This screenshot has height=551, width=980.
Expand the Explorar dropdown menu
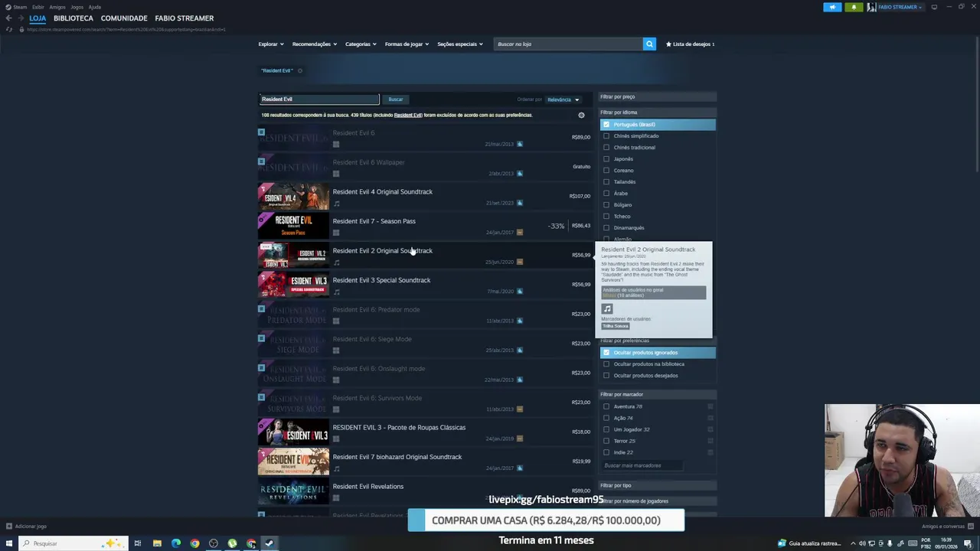(x=271, y=44)
